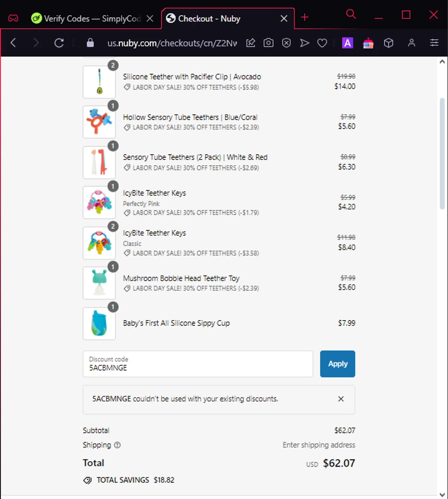Open the extensions cube icon
The height and width of the screenshot is (499, 448).
(x=388, y=43)
